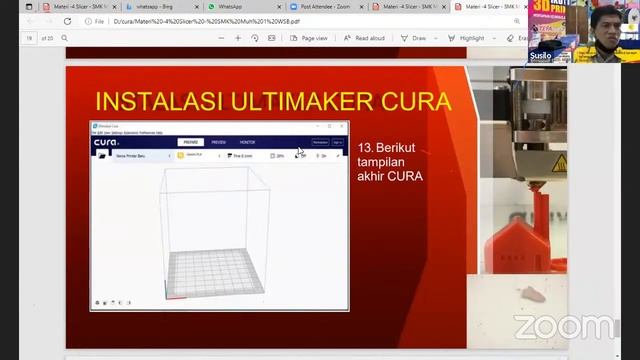This screenshot has height=360, width=640.
Task: Close the WhatsApp tab
Action: click(279, 7)
